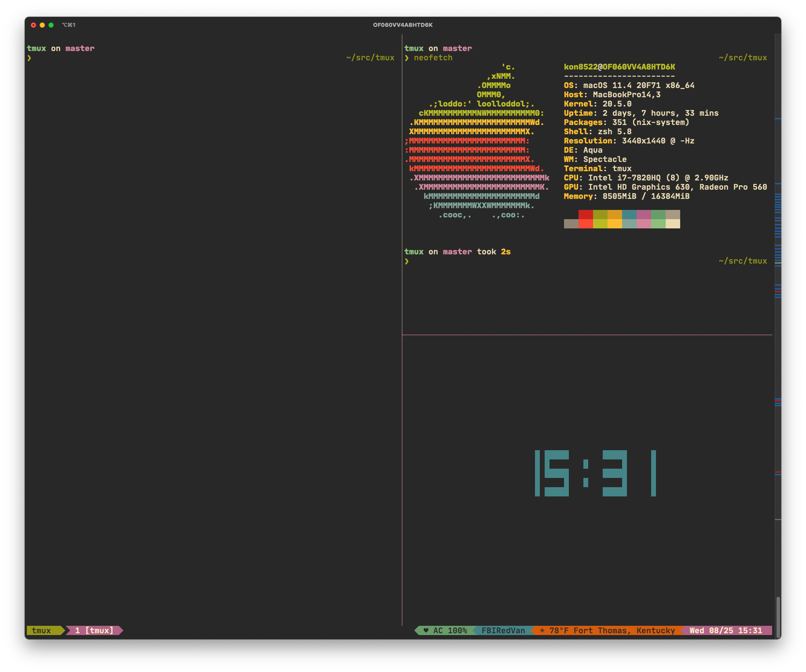806x672 pixels.
Task: Click the OS: macOS 11.4 line
Action: (629, 85)
